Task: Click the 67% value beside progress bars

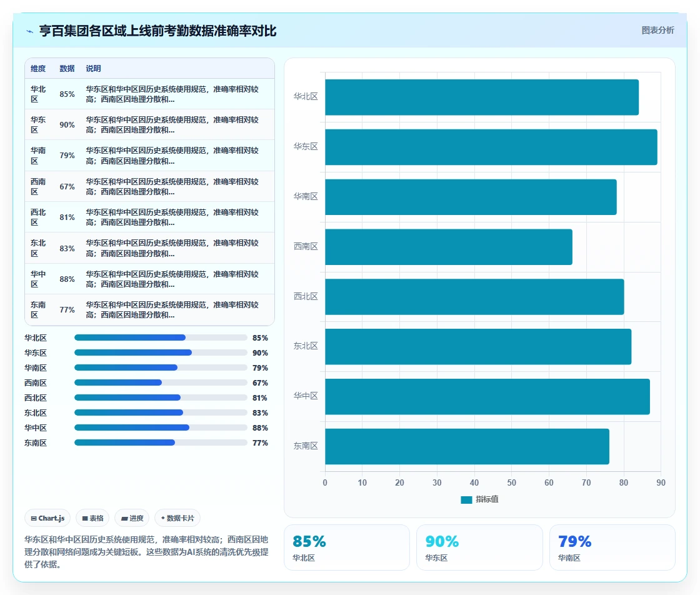Action: (x=260, y=383)
